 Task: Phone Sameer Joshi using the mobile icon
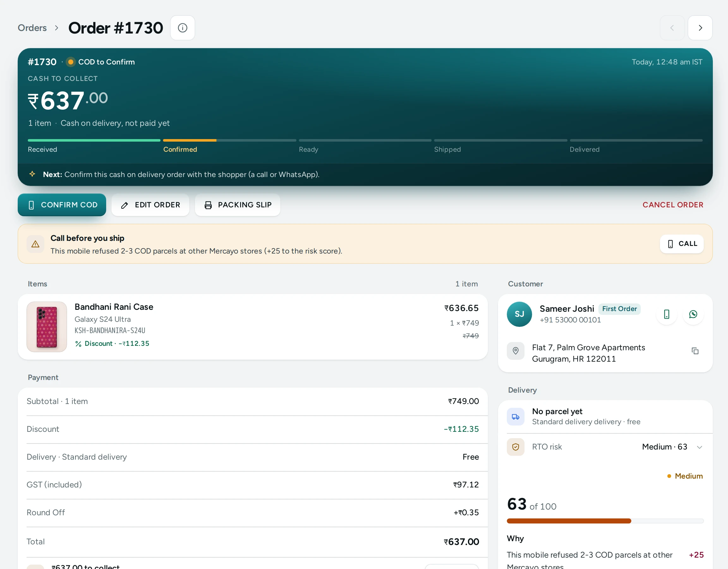[x=666, y=314]
